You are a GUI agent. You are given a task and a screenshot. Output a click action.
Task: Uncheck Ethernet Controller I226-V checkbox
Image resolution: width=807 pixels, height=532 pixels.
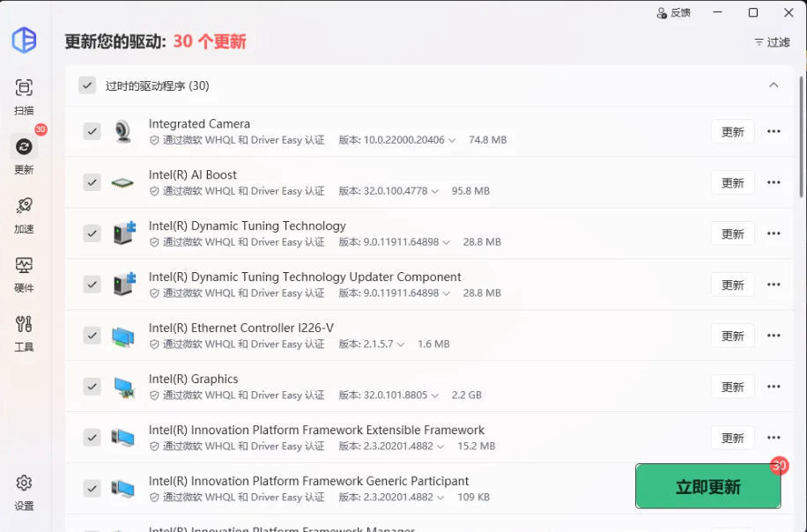click(x=93, y=336)
